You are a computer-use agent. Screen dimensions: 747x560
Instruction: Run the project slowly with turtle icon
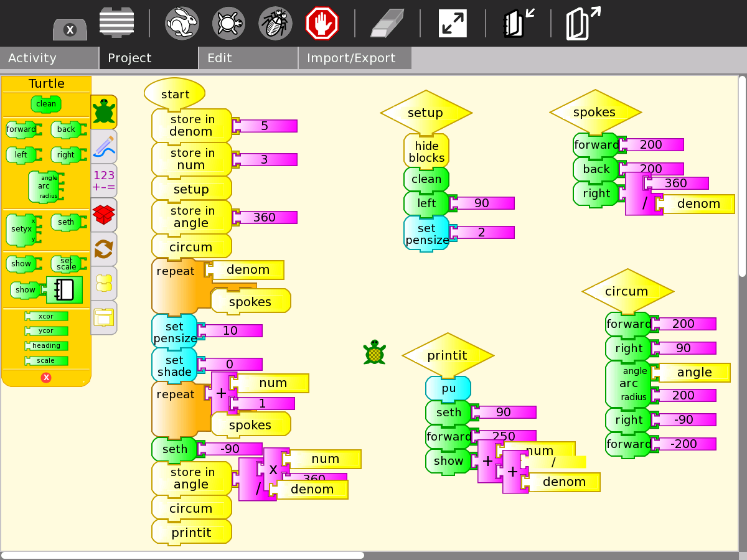tap(228, 24)
